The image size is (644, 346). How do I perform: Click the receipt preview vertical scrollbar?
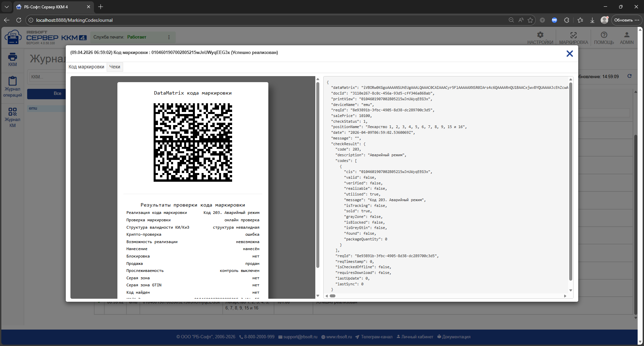318,174
